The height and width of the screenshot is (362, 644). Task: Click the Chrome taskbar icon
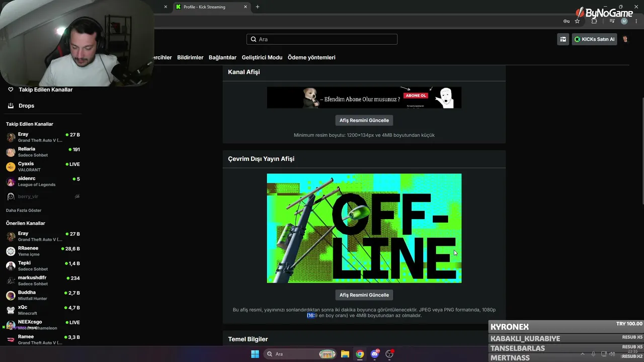click(360, 354)
